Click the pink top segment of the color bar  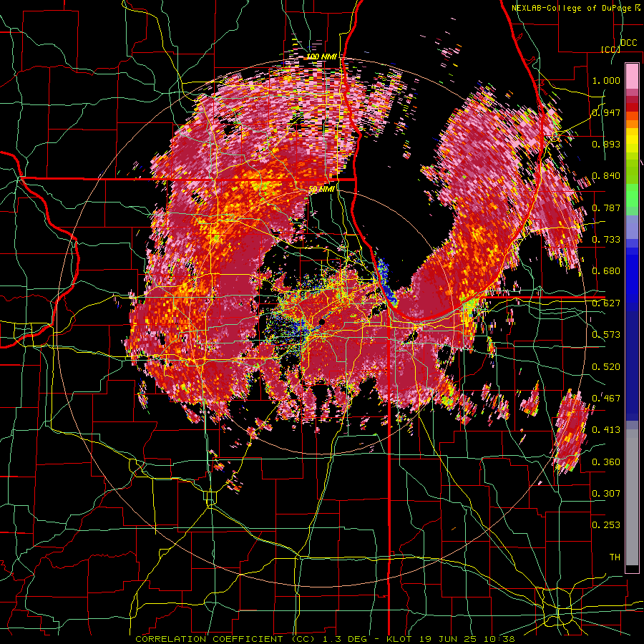click(x=632, y=76)
